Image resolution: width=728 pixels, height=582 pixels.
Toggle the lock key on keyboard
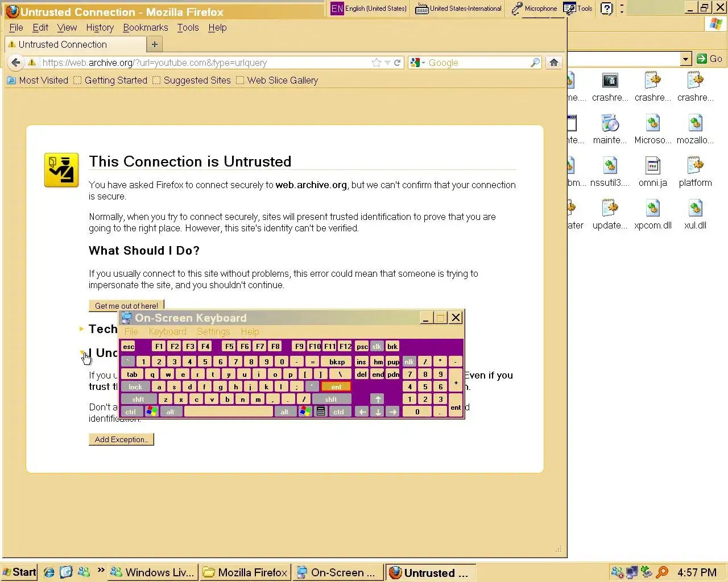(135, 386)
